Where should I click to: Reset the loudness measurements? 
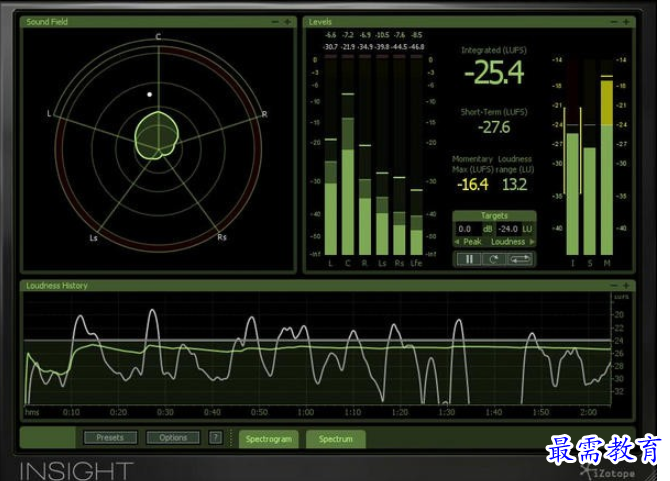click(x=494, y=259)
